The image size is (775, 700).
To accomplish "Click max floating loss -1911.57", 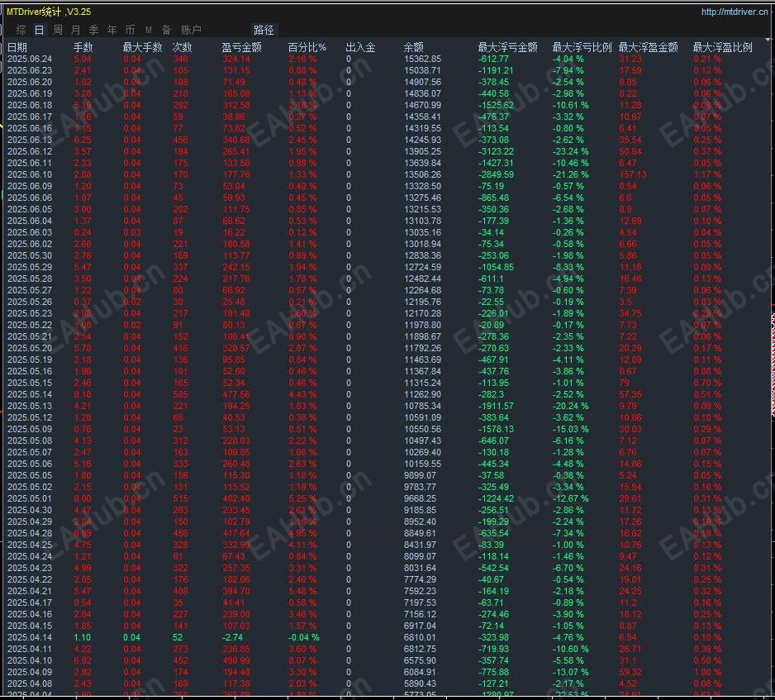I will [496, 406].
